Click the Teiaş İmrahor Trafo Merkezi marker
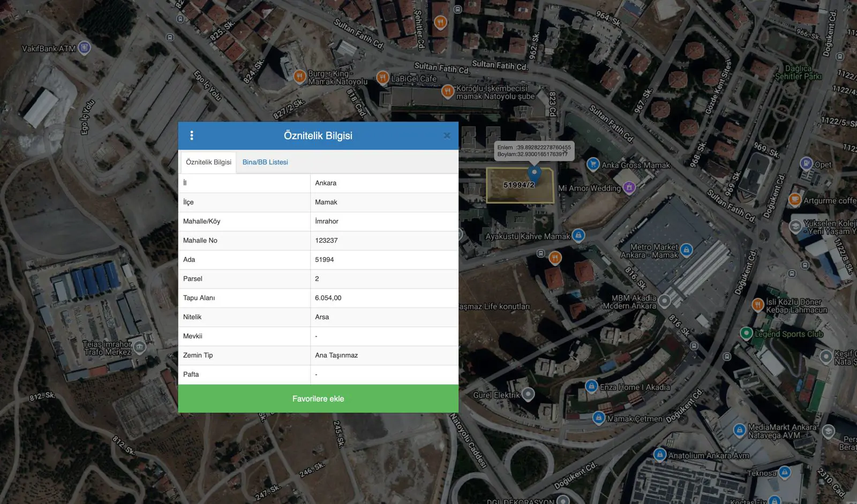 click(139, 347)
